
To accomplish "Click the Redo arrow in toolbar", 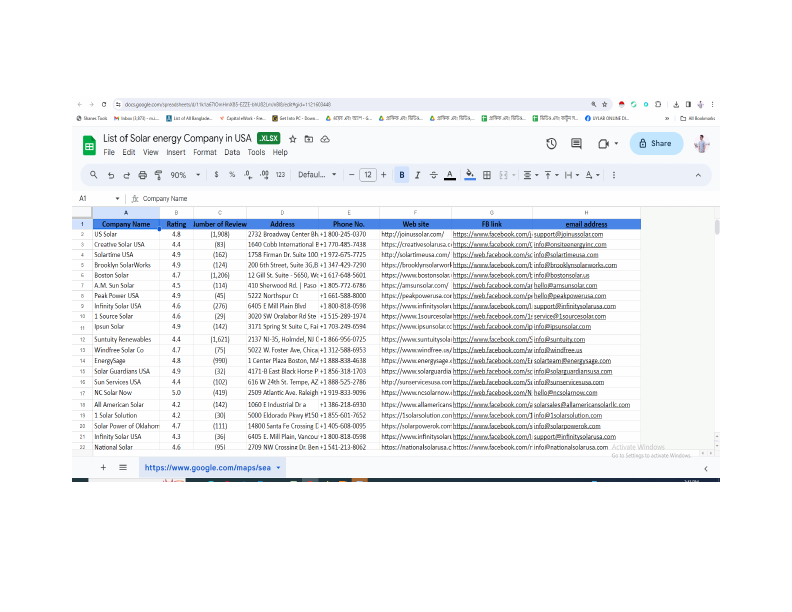I will point(126,175).
